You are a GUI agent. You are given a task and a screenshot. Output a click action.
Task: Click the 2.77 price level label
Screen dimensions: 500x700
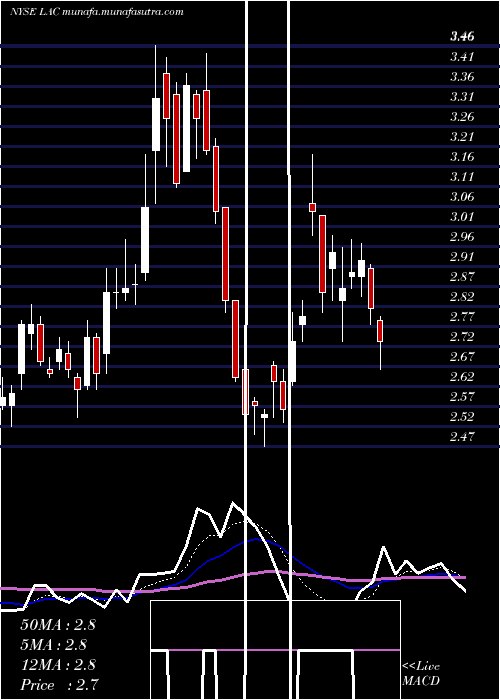(462, 317)
